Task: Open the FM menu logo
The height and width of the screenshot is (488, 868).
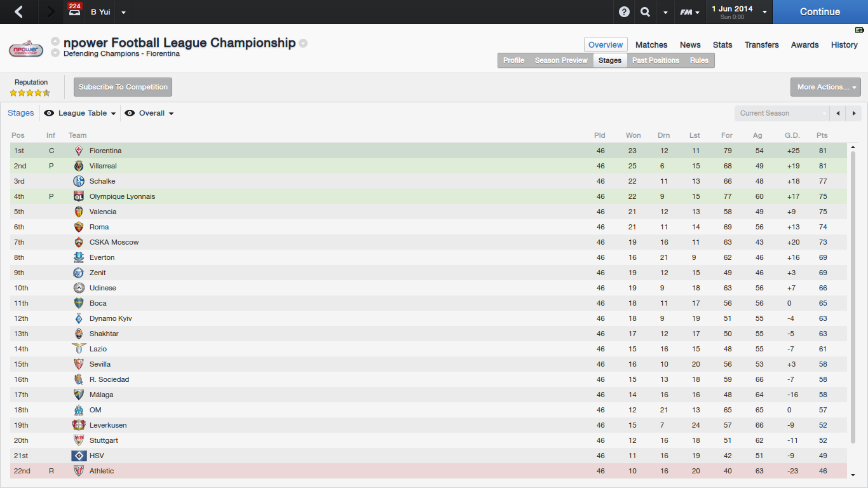Action: pyautogui.click(x=689, y=12)
